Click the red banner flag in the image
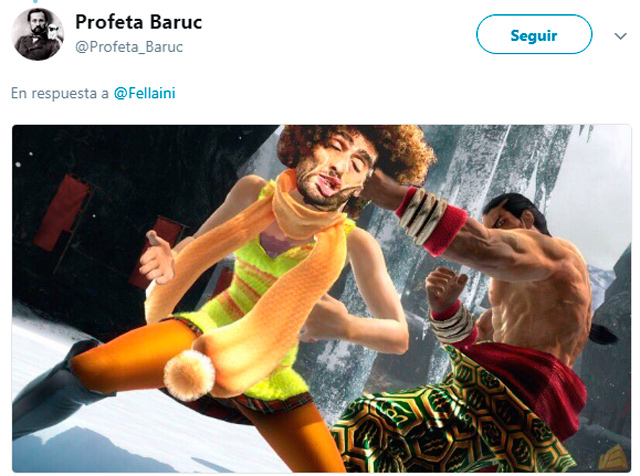 61,212
